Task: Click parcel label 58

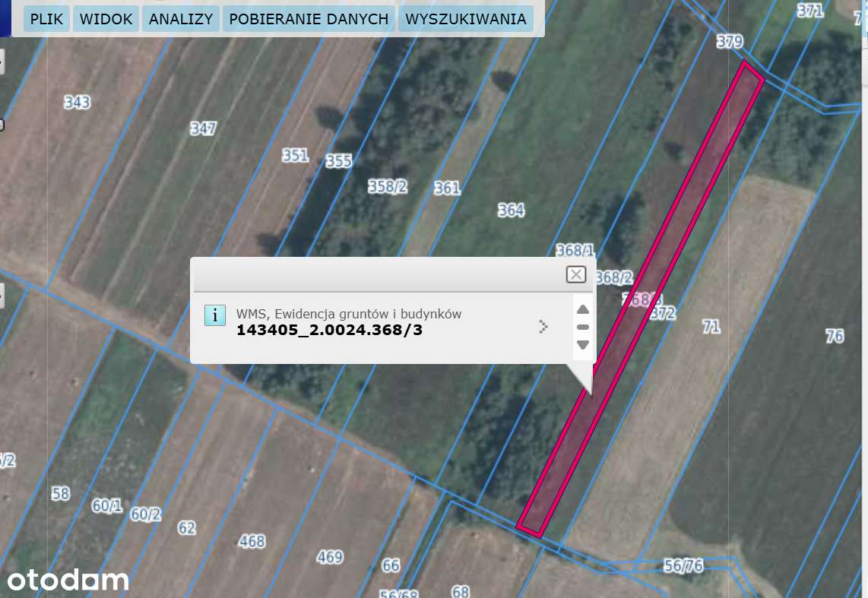Action: point(60,493)
